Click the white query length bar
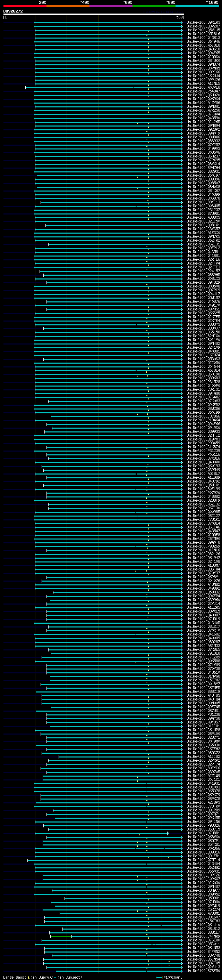 93,15
